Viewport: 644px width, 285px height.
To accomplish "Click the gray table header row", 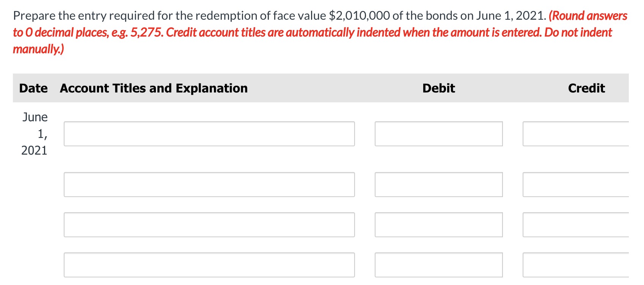I will pos(322,88).
